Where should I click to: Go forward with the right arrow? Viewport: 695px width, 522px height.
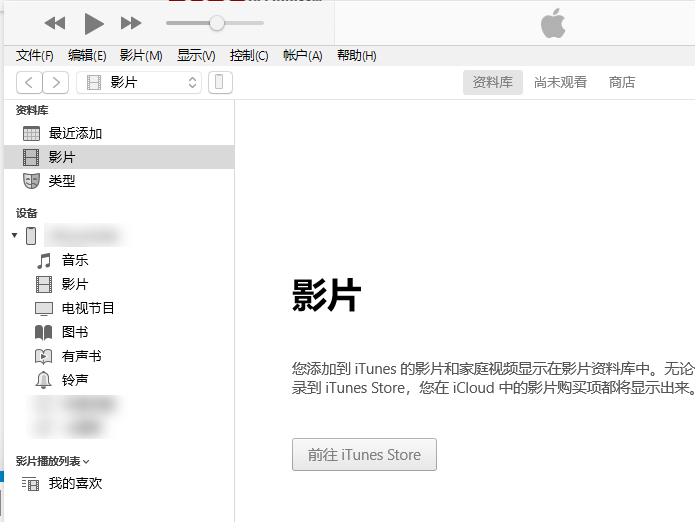[56, 83]
